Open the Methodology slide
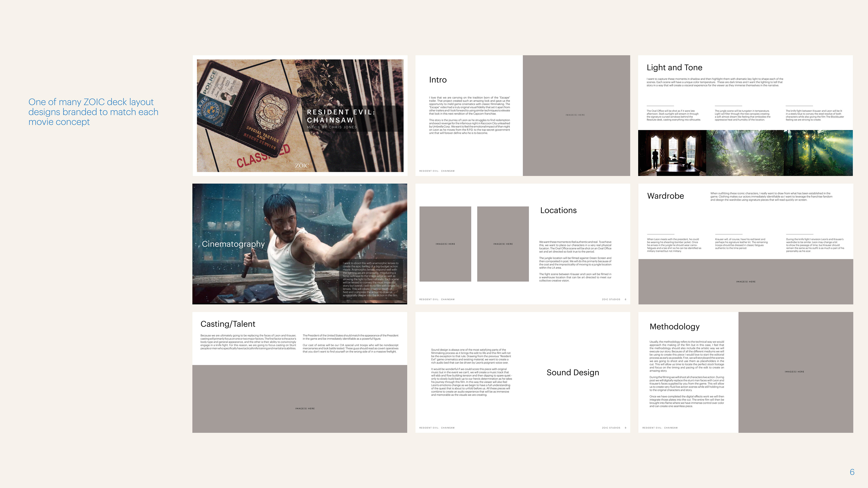 (674, 326)
